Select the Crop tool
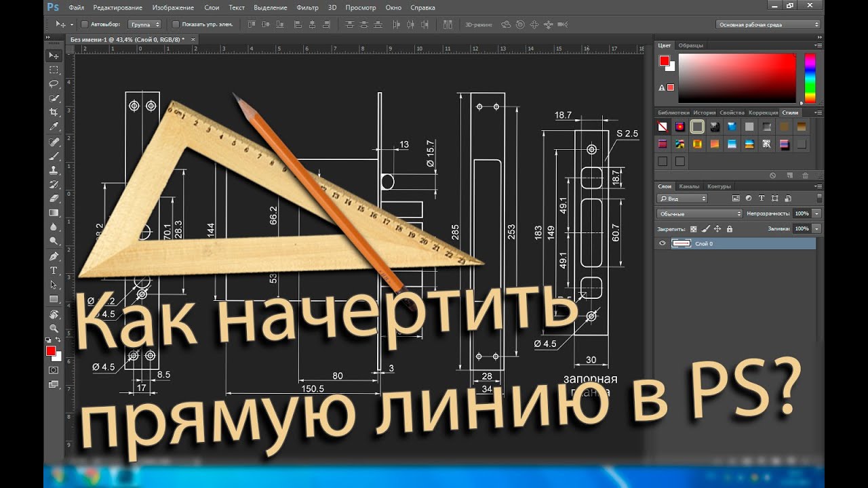 click(x=54, y=113)
